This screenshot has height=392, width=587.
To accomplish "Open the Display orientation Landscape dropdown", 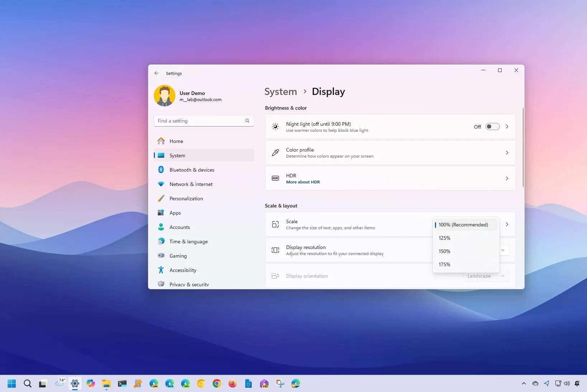I will (x=486, y=276).
